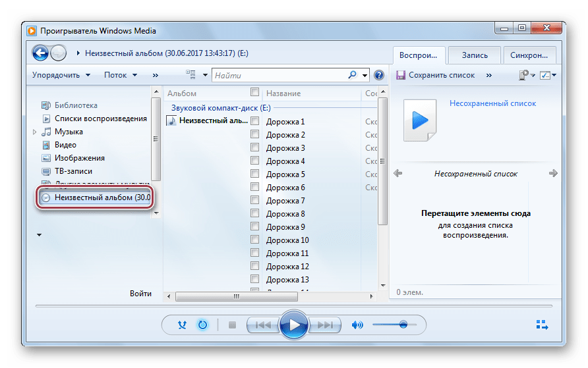Toggle shuffle mode icon
Screen dimensions: 588x368
point(183,325)
